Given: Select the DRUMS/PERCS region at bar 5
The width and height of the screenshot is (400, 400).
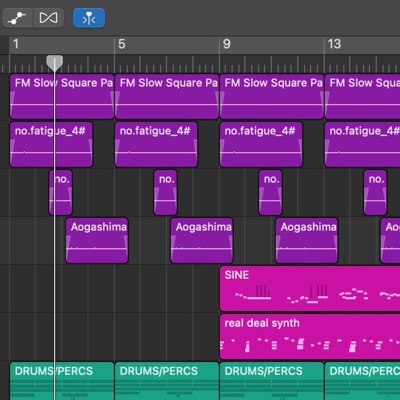Looking at the screenshot, I should [x=167, y=381].
